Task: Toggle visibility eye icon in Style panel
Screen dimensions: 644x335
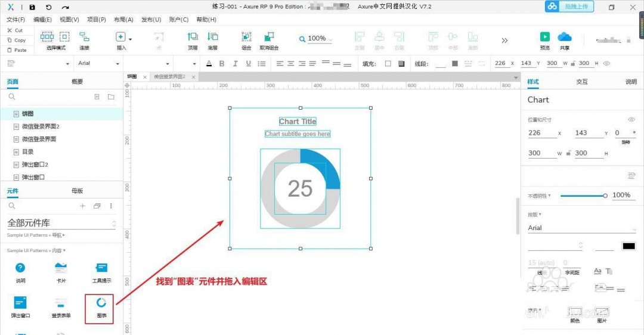Action: (x=631, y=120)
